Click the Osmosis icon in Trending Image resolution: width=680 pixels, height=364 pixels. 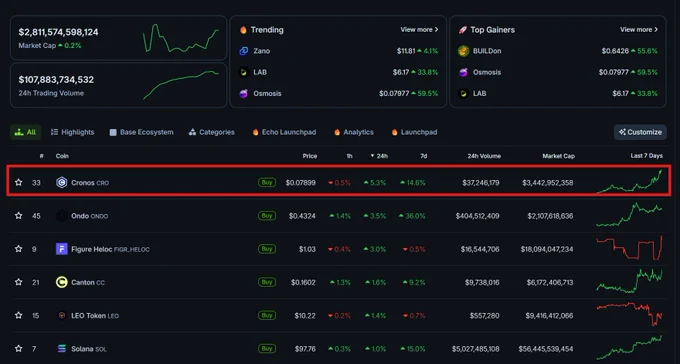244,93
